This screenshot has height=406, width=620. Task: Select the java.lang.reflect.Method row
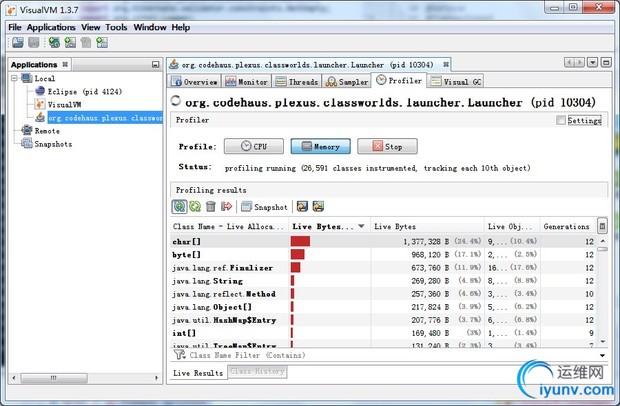[383, 294]
